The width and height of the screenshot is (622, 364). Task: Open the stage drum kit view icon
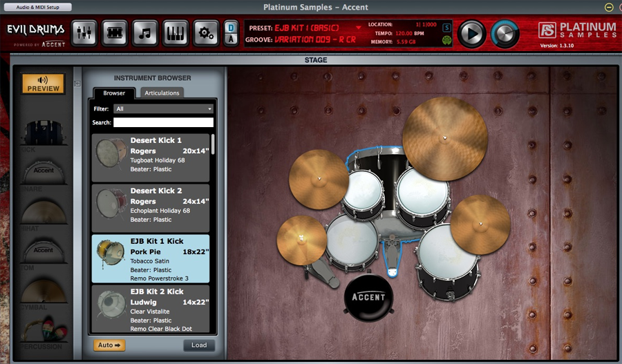[115, 33]
